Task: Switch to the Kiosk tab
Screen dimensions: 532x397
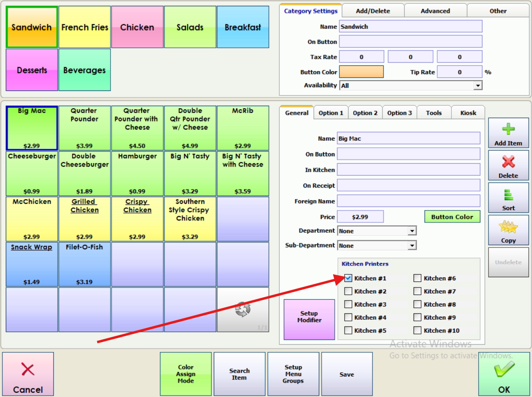Action: 468,113
